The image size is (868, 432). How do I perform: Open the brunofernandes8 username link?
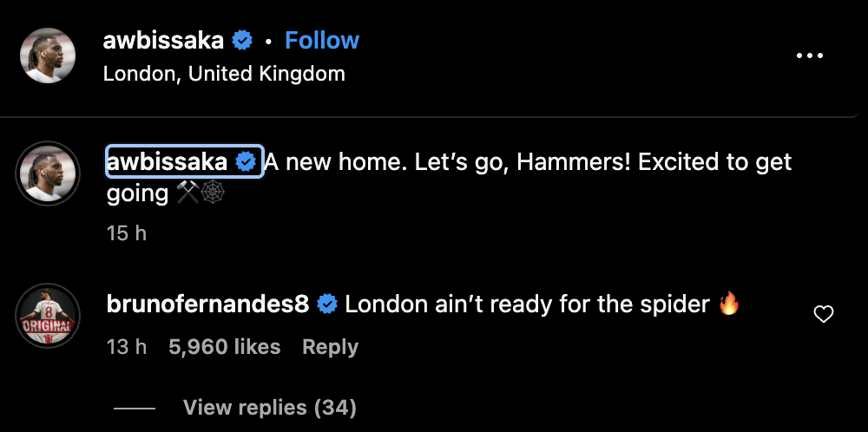[207, 304]
